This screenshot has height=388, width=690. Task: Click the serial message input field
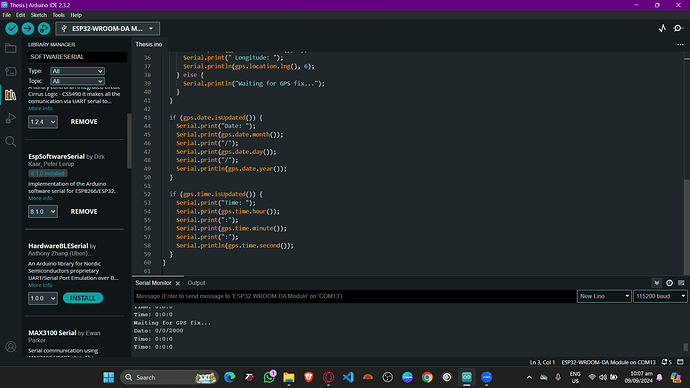click(354, 296)
